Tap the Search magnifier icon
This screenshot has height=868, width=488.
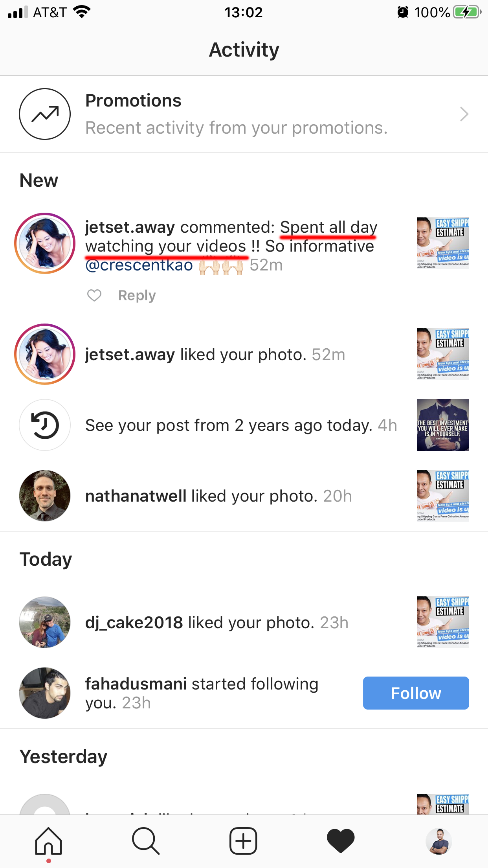(x=146, y=841)
